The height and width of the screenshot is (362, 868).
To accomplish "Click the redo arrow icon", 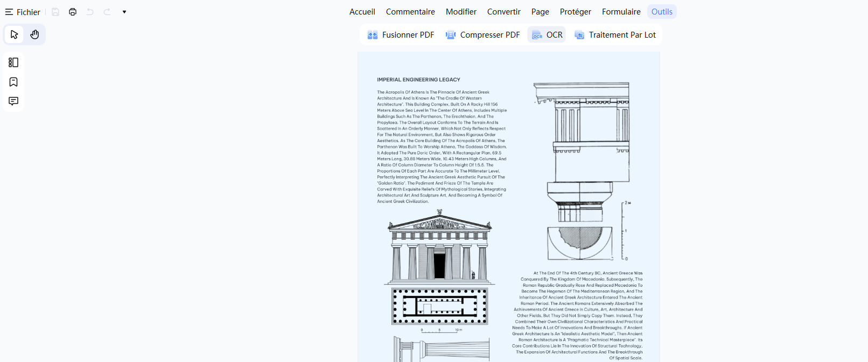I will [107, 12].
